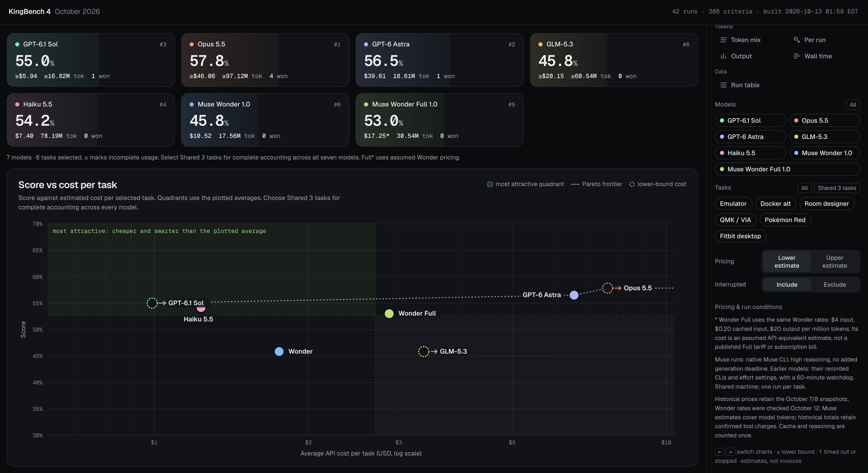Toggle the Docker alt task chip
This screenshot has height=473, width=868.
click(x=775, y=204)
